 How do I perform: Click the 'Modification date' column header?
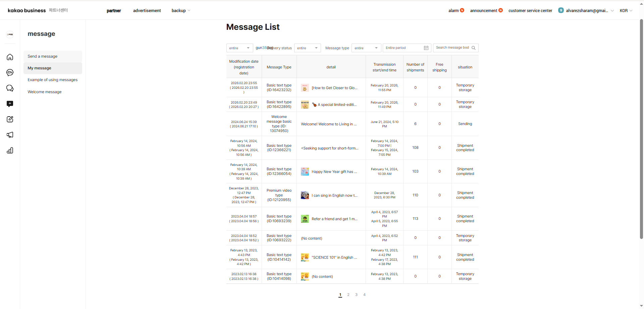(244, 67)
